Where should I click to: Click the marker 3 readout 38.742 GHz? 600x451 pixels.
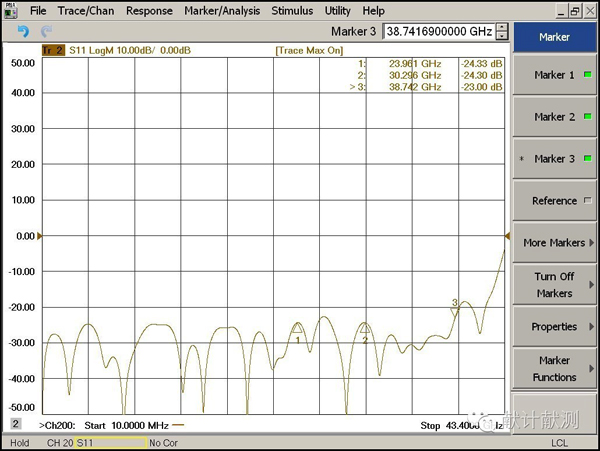(415, 87)
